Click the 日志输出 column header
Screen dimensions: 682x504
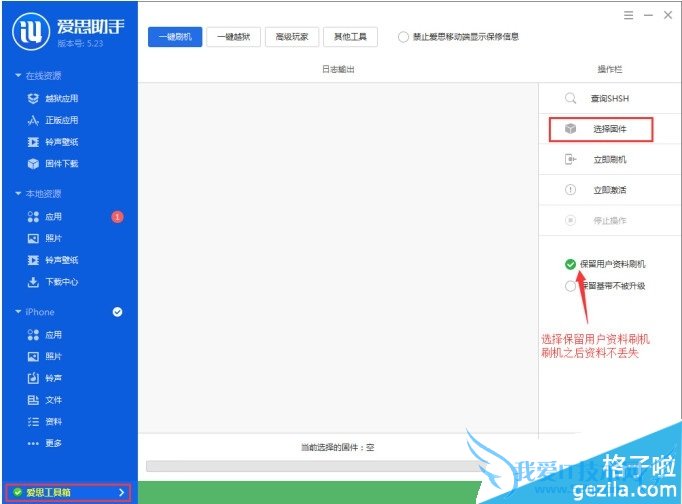(338, 69)
